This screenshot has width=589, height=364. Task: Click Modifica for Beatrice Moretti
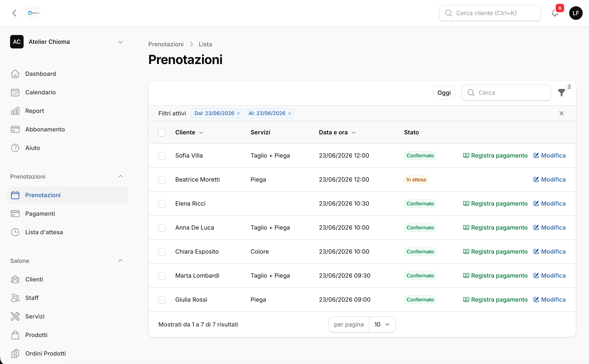(x=549, y=180)
